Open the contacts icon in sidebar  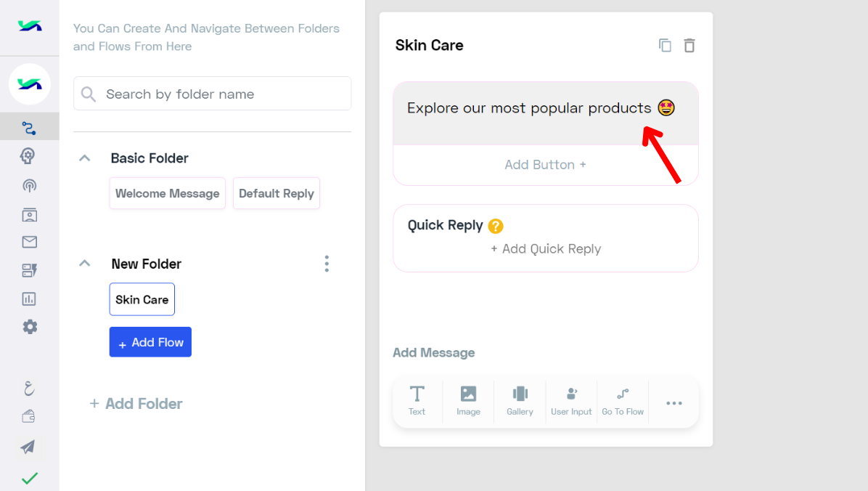coord(29,214)
